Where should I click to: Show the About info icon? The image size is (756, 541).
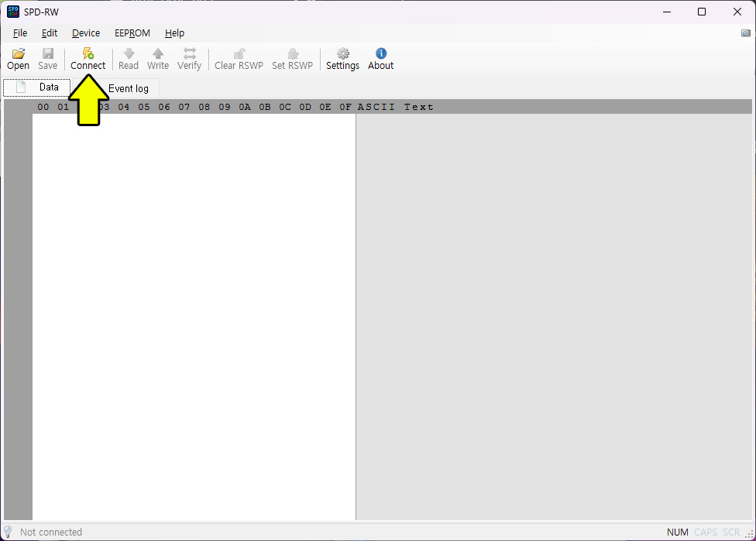click(380, 53)
